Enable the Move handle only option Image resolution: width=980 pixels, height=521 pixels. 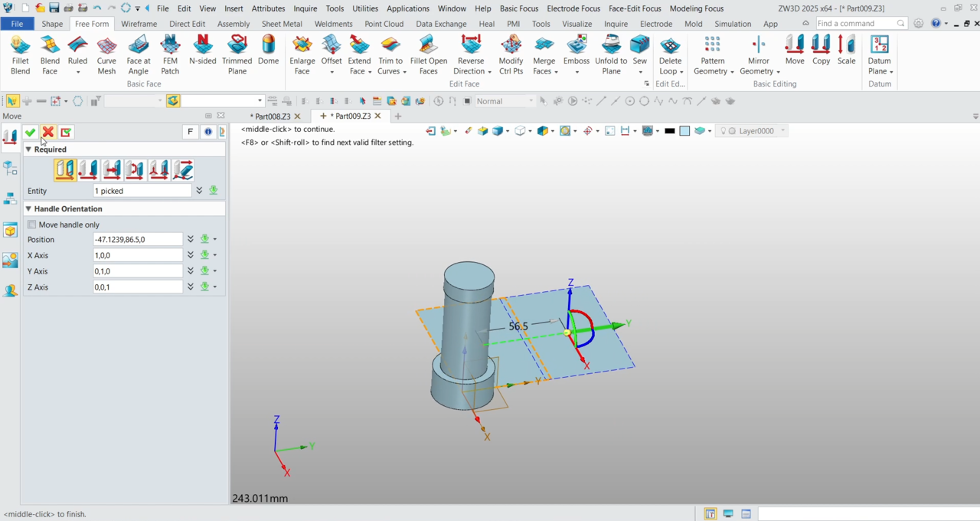tap(32, 224)
